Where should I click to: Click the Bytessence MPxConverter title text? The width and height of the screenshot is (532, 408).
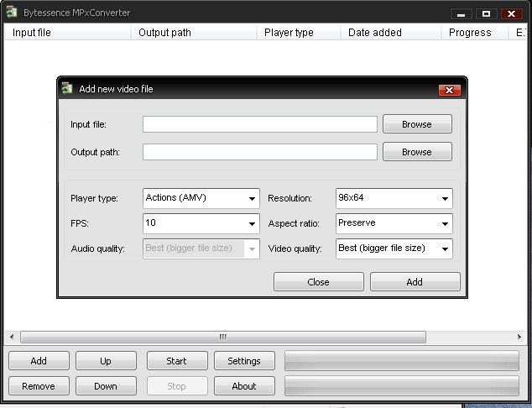76,13
